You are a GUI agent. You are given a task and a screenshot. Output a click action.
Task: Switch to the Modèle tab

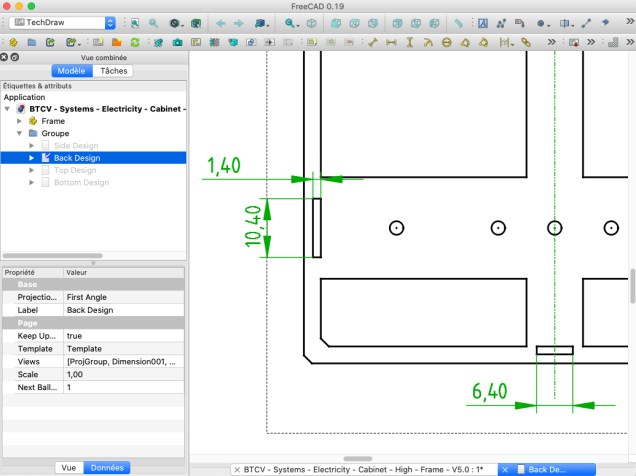pos(71,71)
